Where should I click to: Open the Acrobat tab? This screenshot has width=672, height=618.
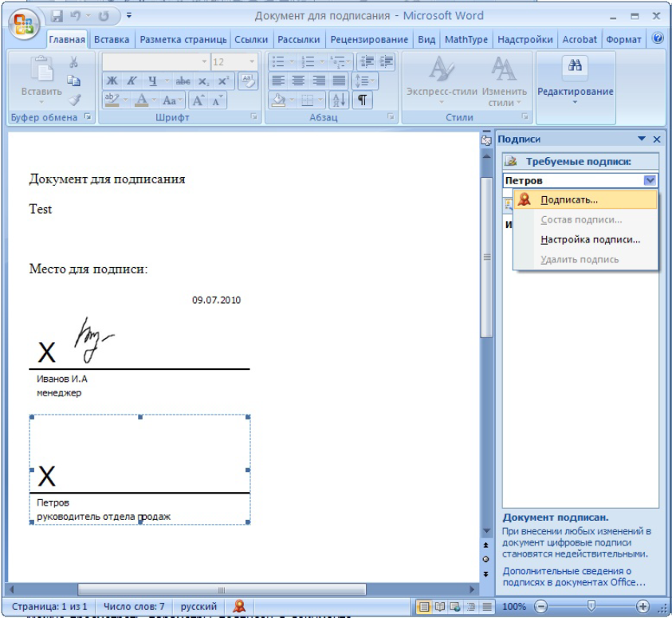[x=580, y=39]
